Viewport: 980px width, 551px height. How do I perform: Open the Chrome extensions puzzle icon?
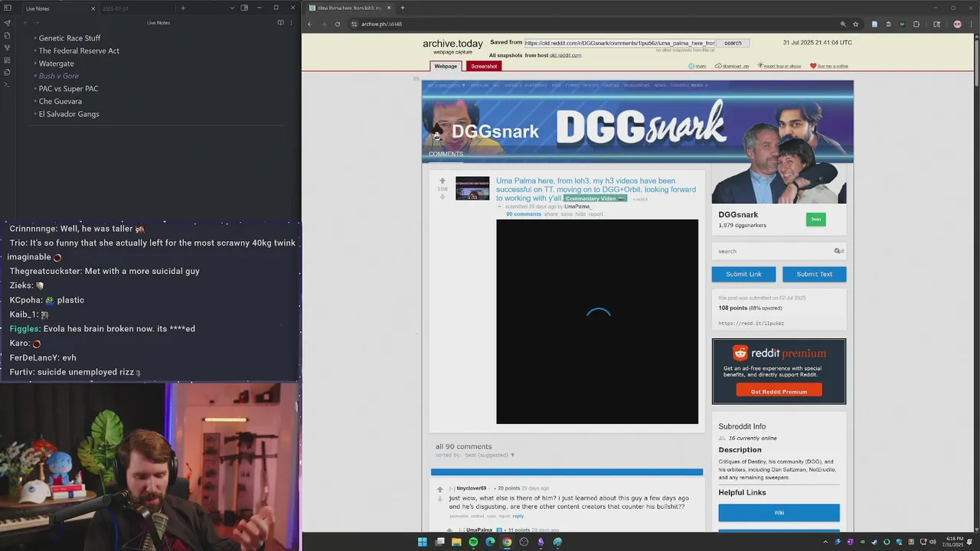pos(917,24)
